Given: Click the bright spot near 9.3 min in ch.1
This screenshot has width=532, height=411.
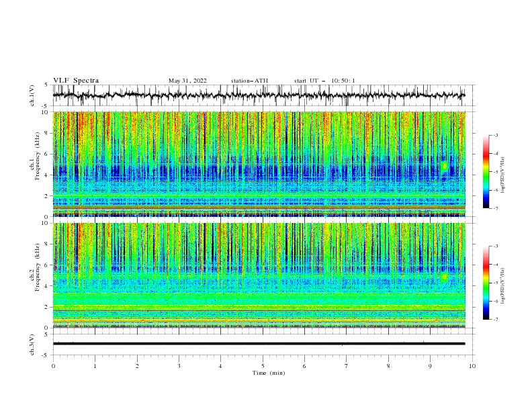Looking at the screenshot, I should [x=445, y=167].
